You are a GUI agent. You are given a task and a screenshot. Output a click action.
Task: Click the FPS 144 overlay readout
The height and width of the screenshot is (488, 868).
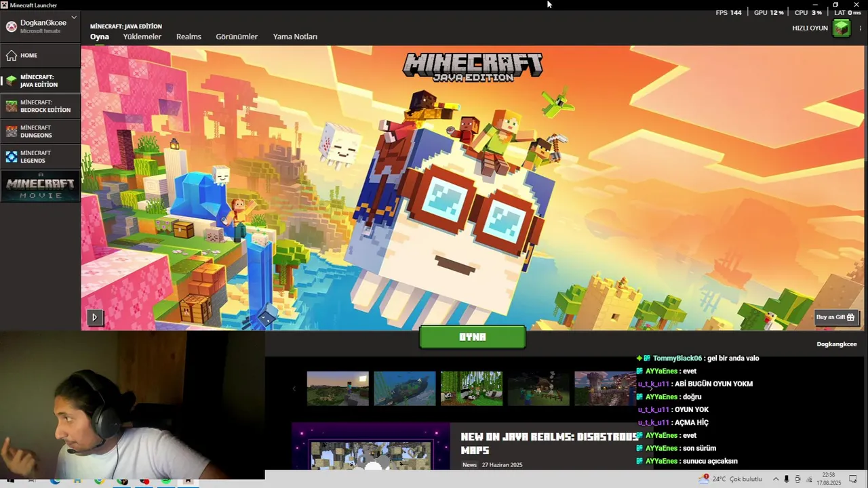point(728,12)
